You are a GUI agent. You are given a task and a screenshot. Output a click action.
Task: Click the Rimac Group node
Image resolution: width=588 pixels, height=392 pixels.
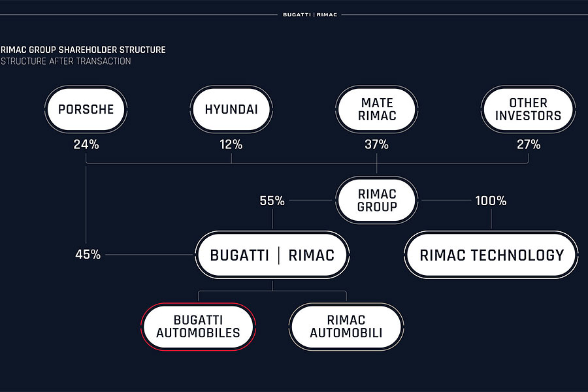376,199
